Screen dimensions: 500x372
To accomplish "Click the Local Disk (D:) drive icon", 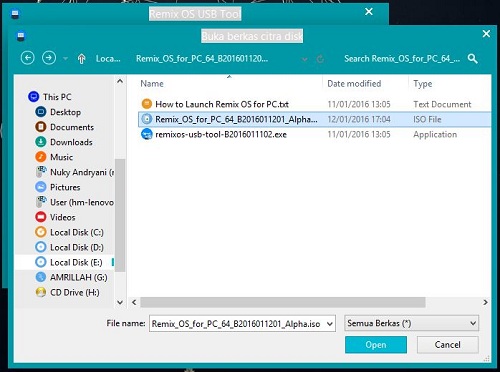I will point(40,247).
